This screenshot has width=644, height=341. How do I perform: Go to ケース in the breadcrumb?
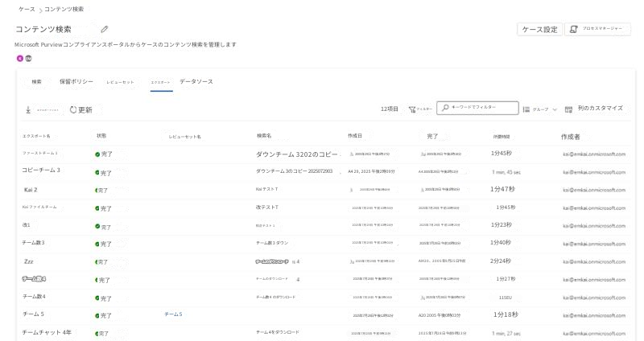(x=27, y=9)
